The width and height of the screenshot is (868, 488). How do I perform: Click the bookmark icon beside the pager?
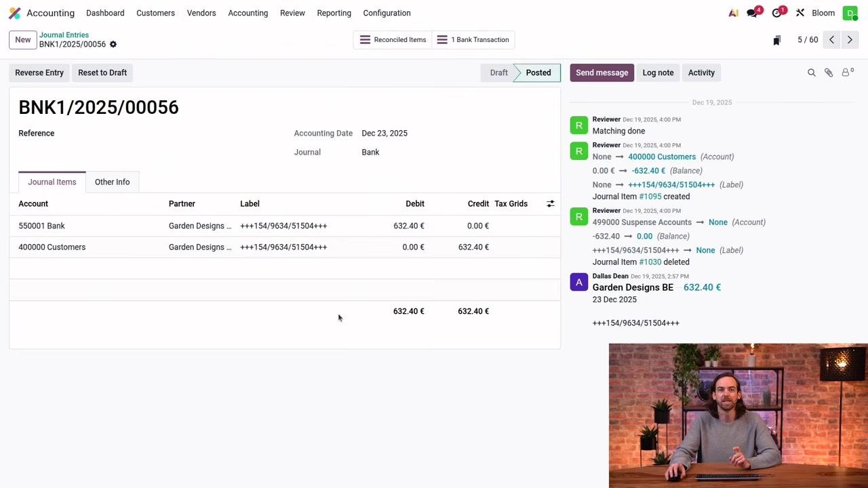tap(777, 40)
